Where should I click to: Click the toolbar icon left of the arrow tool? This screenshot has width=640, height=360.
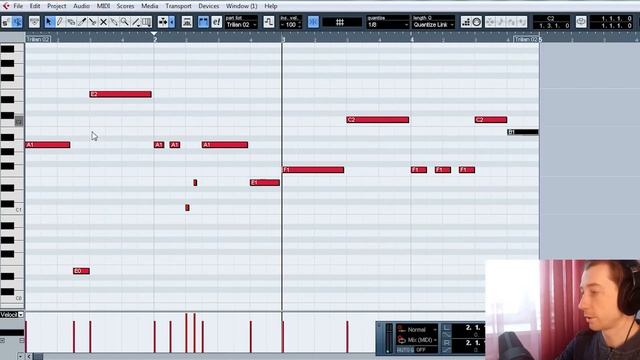coord(34,22)
